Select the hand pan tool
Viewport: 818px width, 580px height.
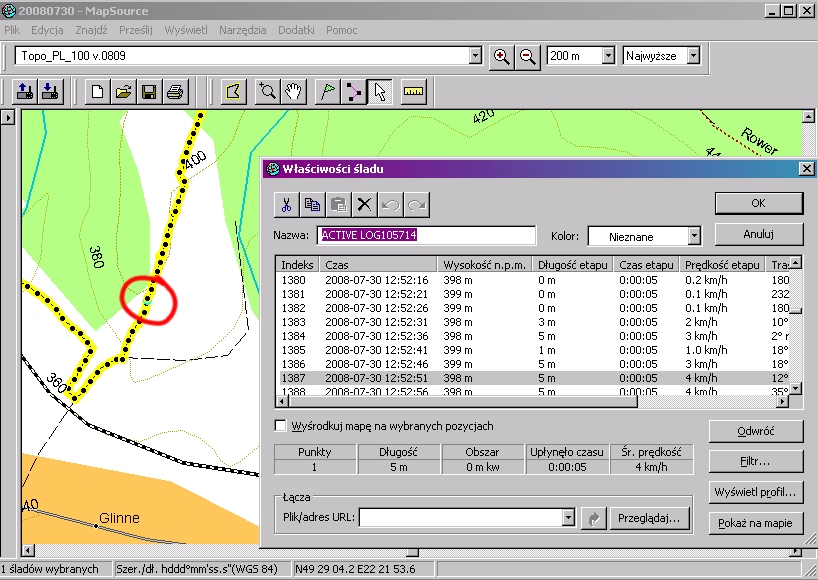coord(293,92)
